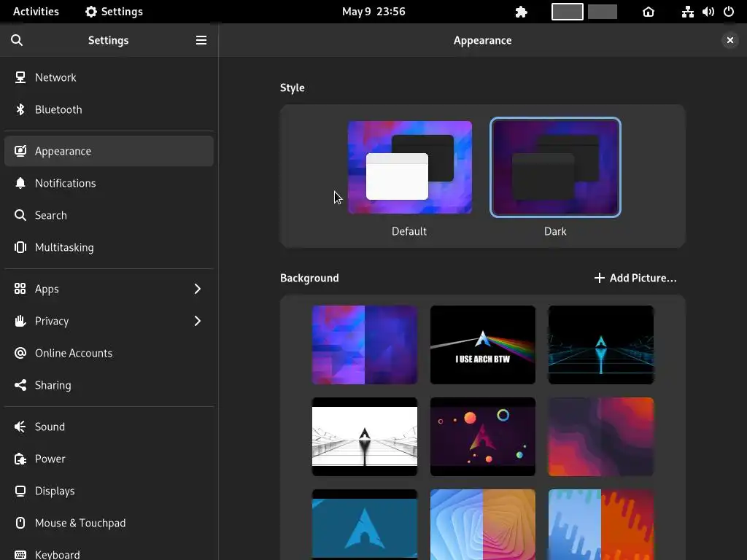
Task: Click the Network sidebar icon
Action: (x=20, y=77)
